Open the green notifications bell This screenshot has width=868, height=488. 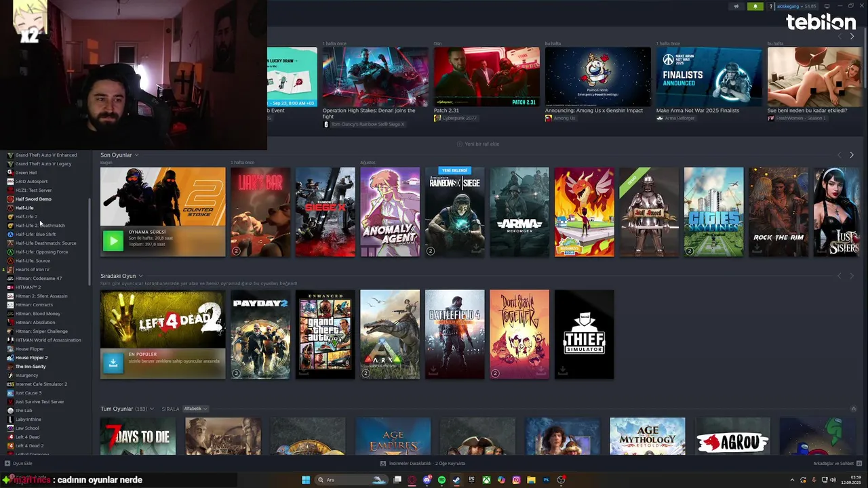(755, 6)
